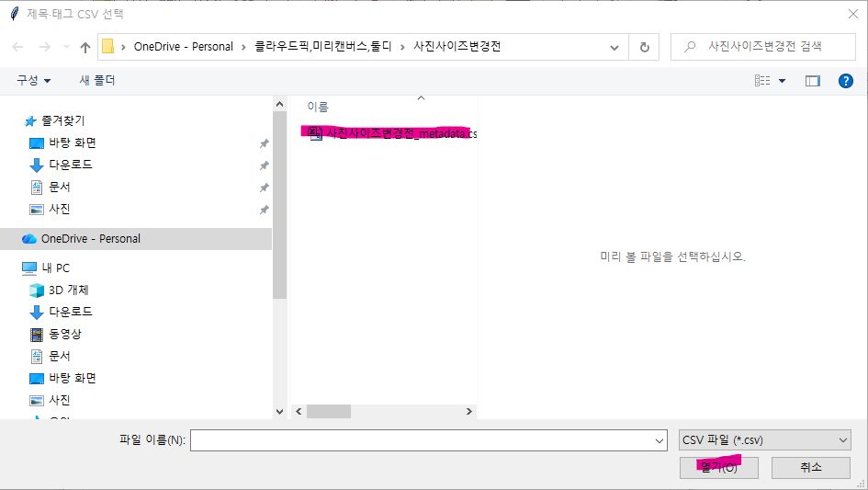This screenshot has width=868, height=490.
Task: Open the 구성 menu
Action: click(x=33, y=80)
